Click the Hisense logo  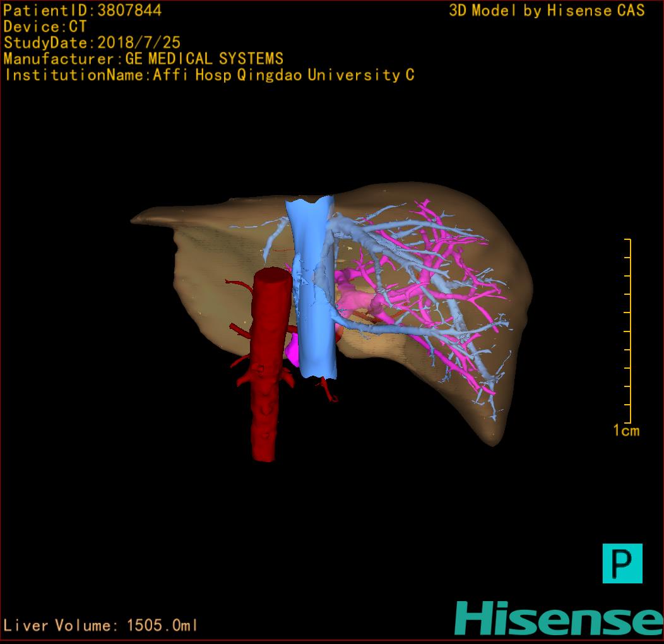tap(559, 618)
